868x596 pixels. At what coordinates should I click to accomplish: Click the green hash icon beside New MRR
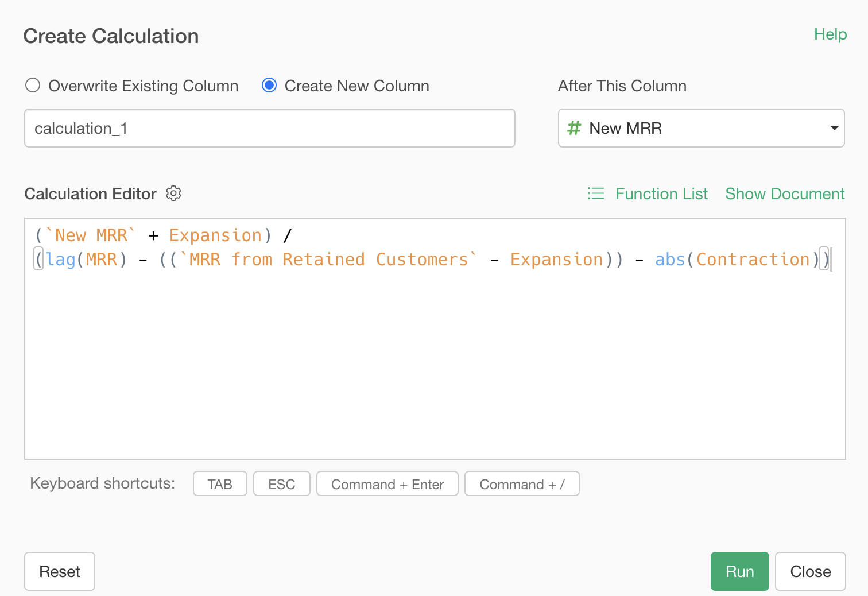coord(574,127)
